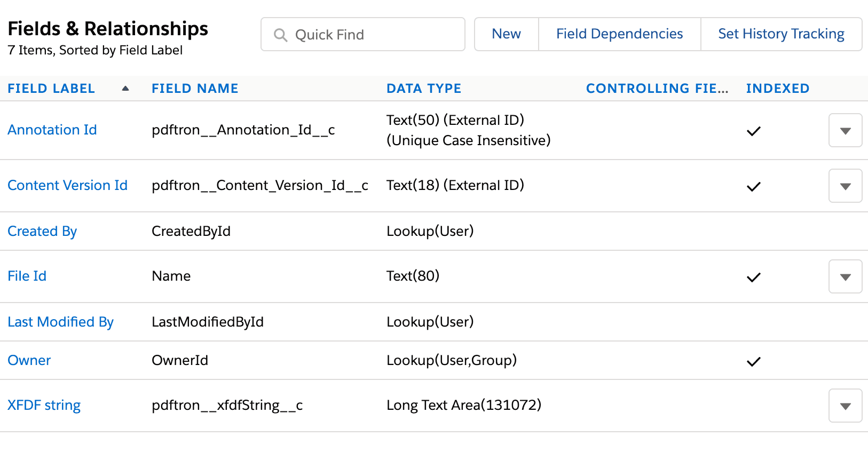
Task: Click the Content Version Id indexed checkmark
Action: 753,187
